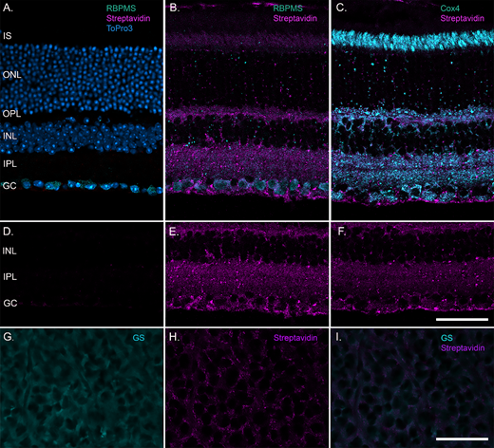This screenshot has width=494, height=448.
Task: Click the GS label in panel I
Action: (x=446, y=338)
